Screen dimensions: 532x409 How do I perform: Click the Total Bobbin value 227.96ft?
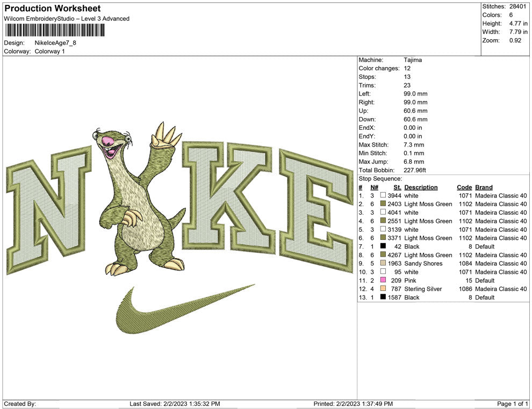click(415, 170)
